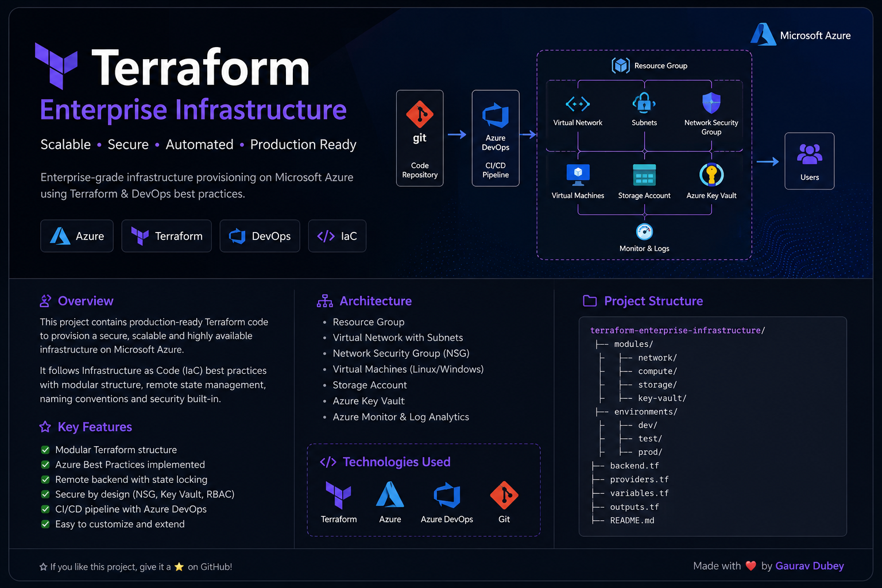Viewport: 882px width, 588px height.
Task: Click the Users group icon
Action: click(810, 154)
